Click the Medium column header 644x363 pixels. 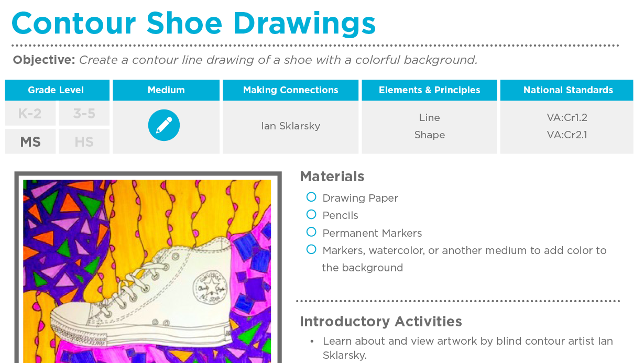(166, 90)
